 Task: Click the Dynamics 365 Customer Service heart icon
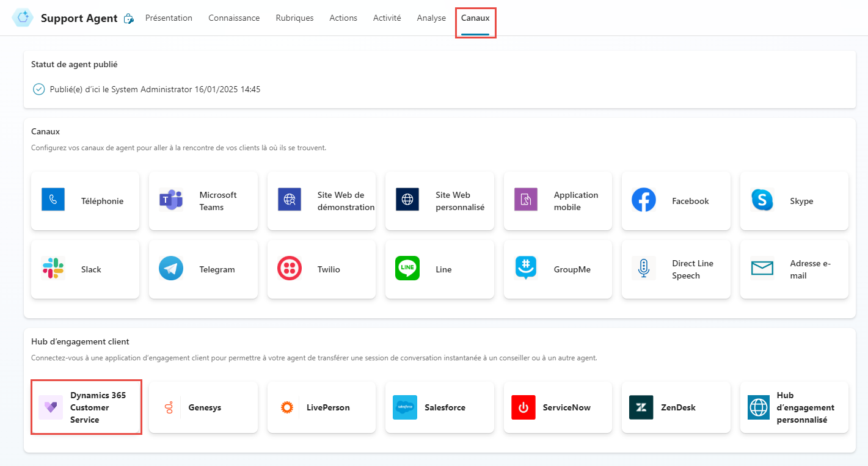[x=51, y=407]
